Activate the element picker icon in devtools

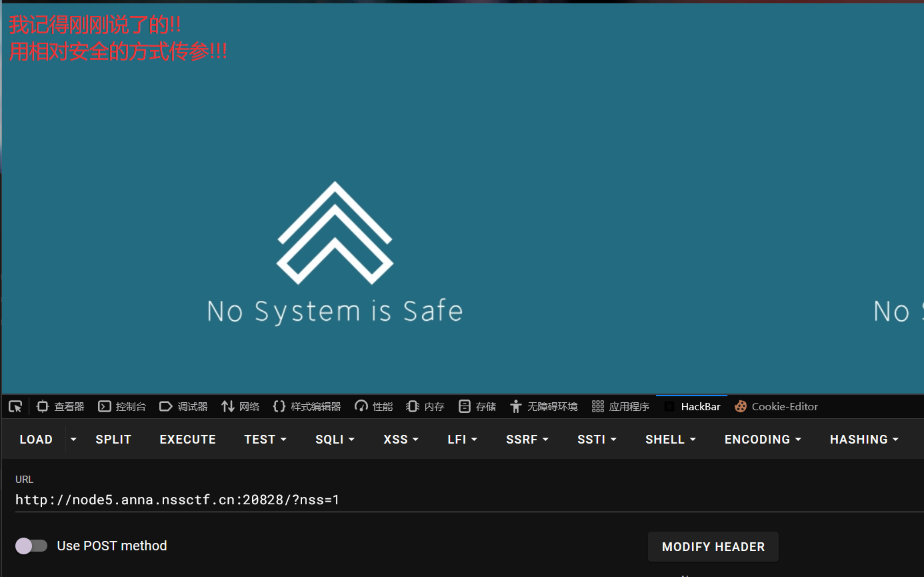(15, 406)
